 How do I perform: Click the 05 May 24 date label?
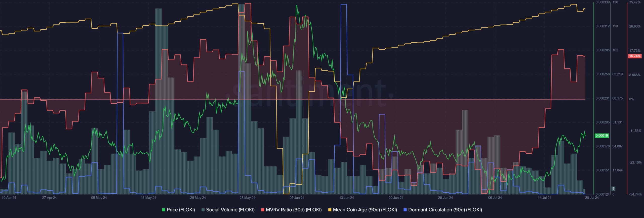(99, 198)
